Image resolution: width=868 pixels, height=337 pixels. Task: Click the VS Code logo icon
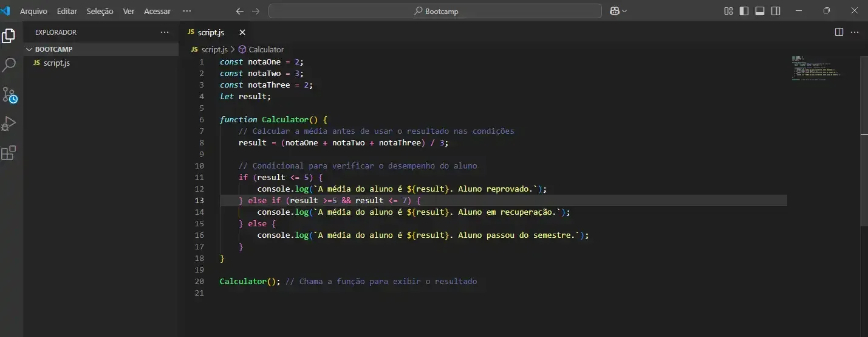(6, 10)
